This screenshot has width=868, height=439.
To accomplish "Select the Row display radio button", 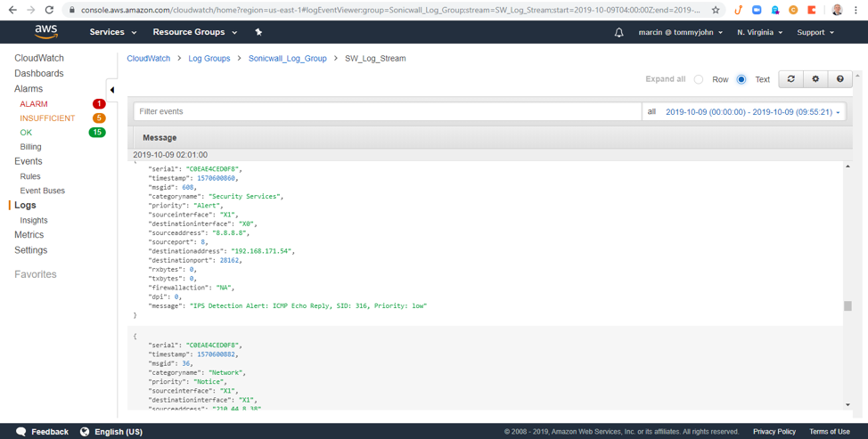I will pos(699,79).
